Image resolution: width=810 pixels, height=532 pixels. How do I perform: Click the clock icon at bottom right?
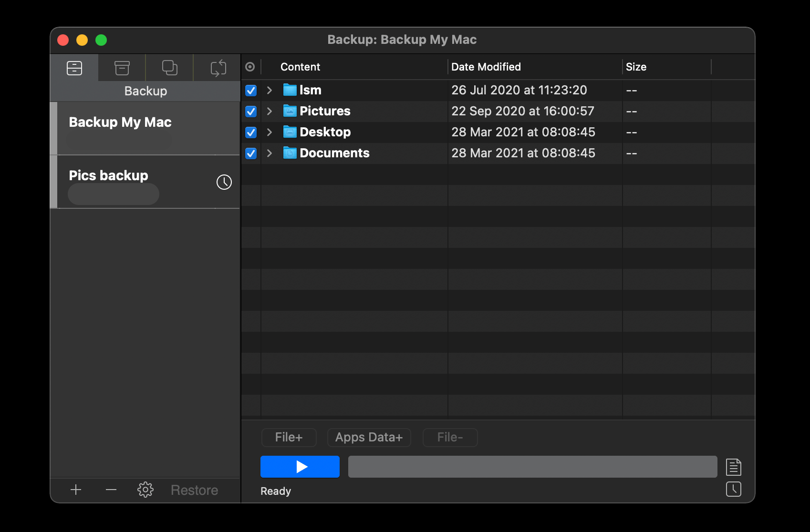[734, 489]
